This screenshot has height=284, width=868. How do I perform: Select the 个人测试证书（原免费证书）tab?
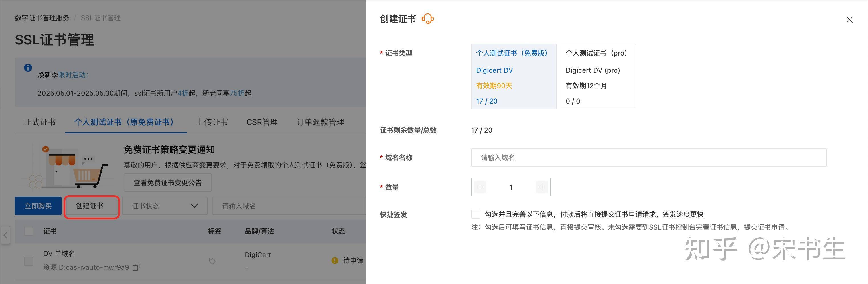126,122
